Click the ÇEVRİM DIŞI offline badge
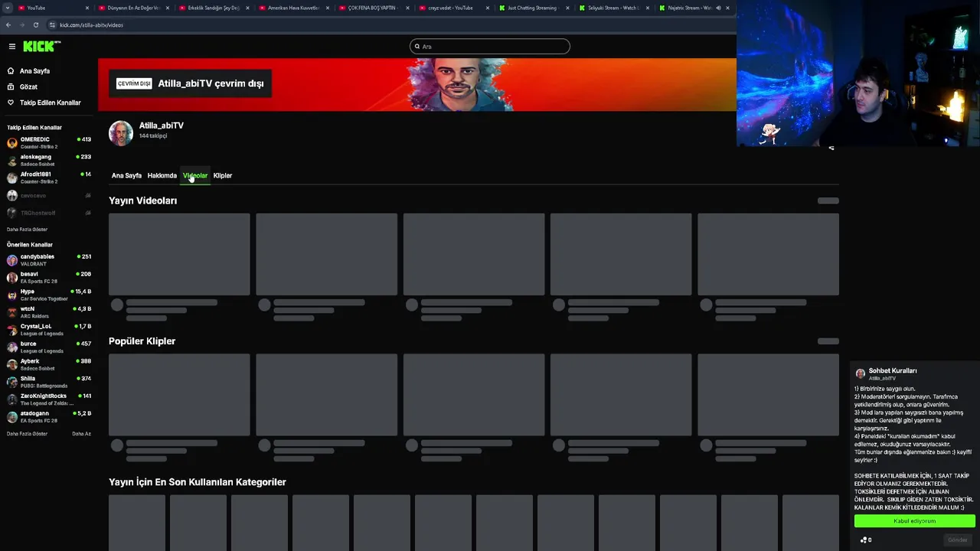This screenshot has width=980, height=551. pos(134,83)
